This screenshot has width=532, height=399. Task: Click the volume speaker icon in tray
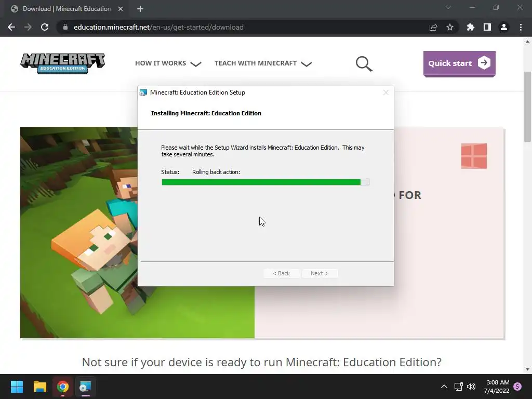471,387
